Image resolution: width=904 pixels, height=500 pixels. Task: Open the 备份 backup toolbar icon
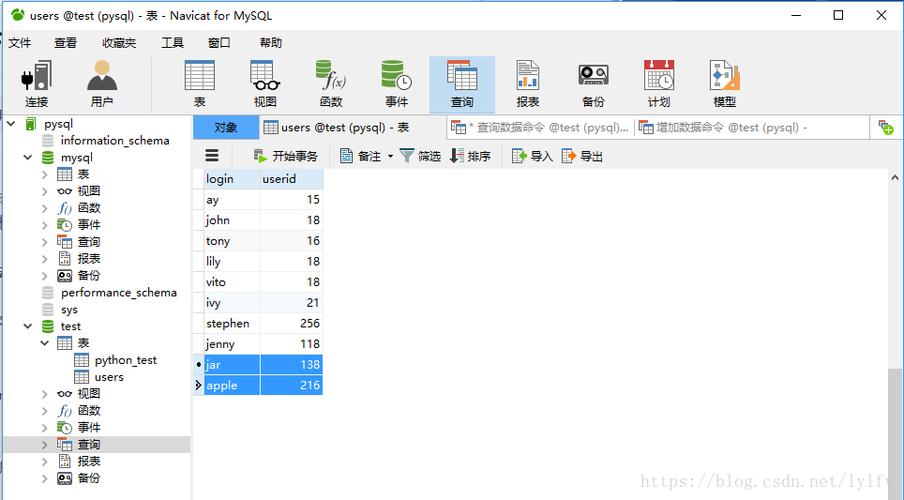pos(593,84)
